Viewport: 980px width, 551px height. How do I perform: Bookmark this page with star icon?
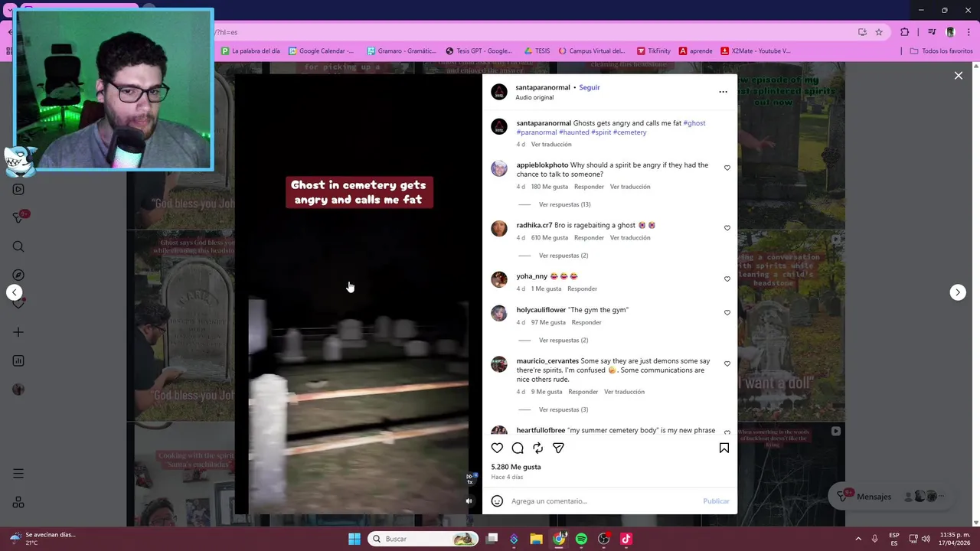point(879,32)
